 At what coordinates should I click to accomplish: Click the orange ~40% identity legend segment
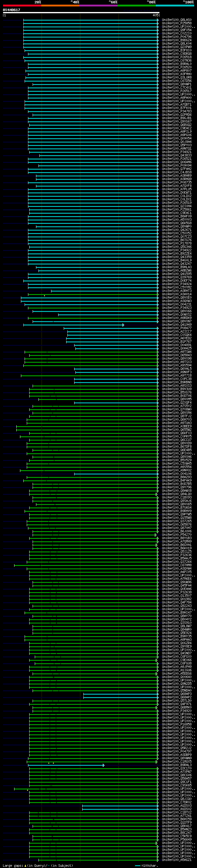(x=60, y=6)
